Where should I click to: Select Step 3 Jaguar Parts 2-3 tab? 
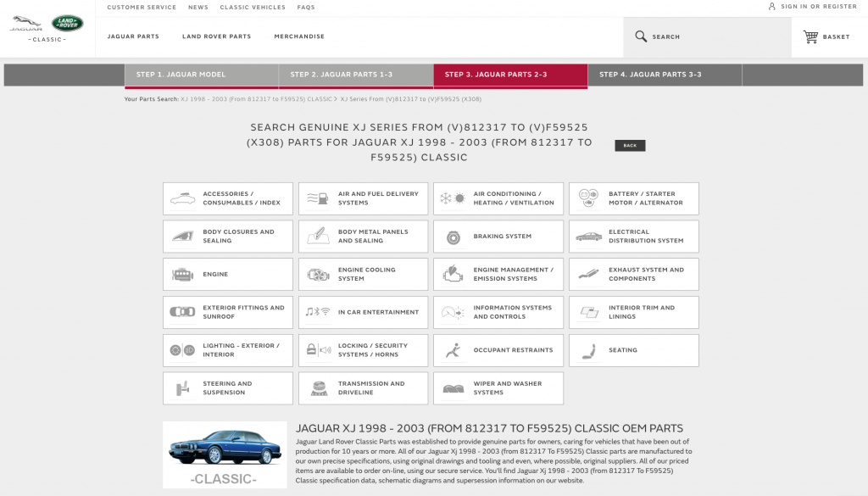tap(510, 75)
